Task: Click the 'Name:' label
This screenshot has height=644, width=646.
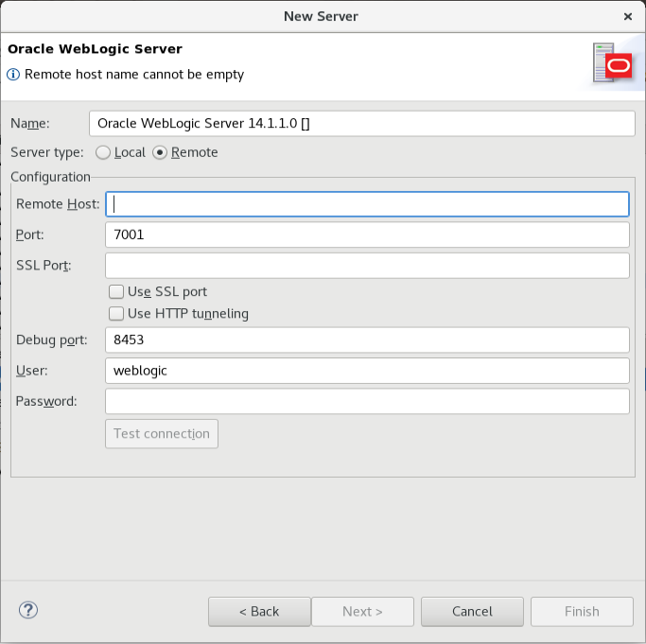Action: 30,123
